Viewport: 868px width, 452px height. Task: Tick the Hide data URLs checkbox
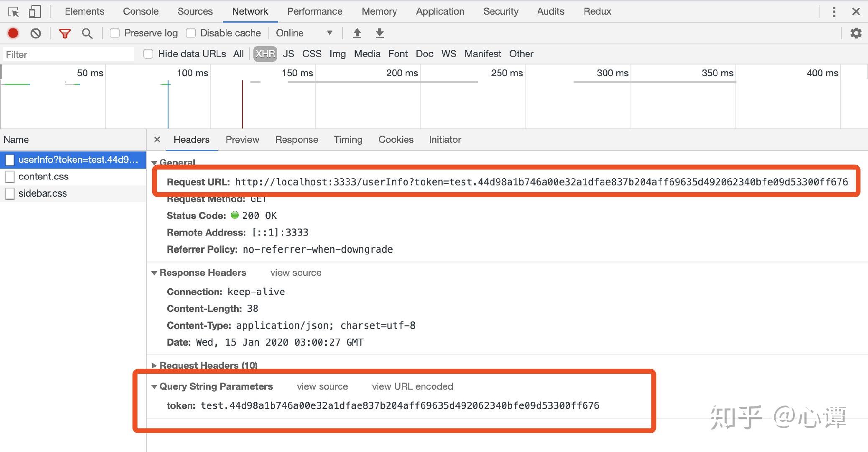[x=148, y=54]
